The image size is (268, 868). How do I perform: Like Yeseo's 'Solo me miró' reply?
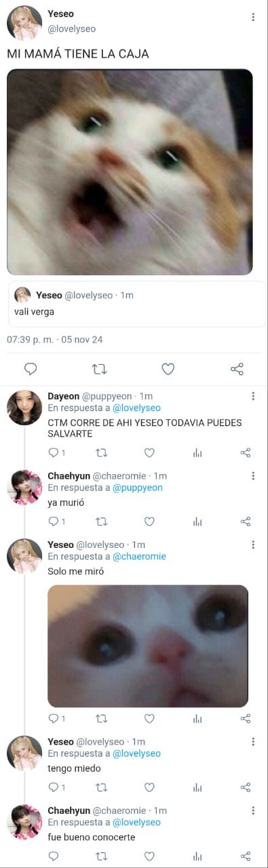149,718
